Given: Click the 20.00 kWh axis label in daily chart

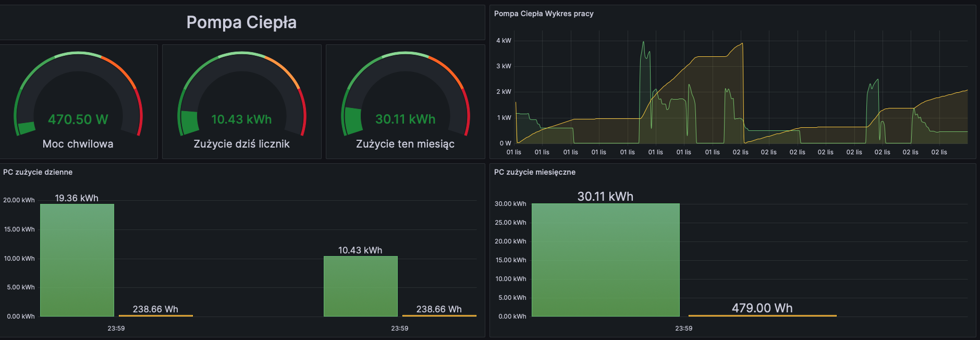Looking at the screenshot, I should point(19,200).
